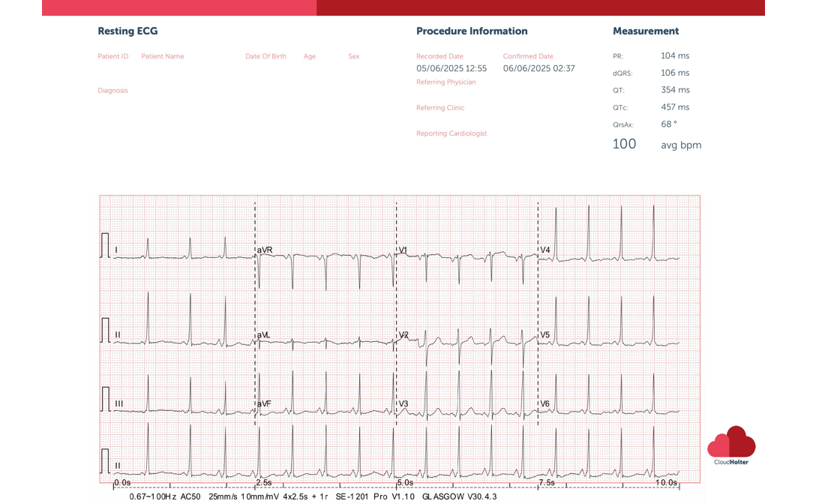This screenshot has width=819, height=504.
Task: Click the V6 lead label
Action: pos(545,403)
